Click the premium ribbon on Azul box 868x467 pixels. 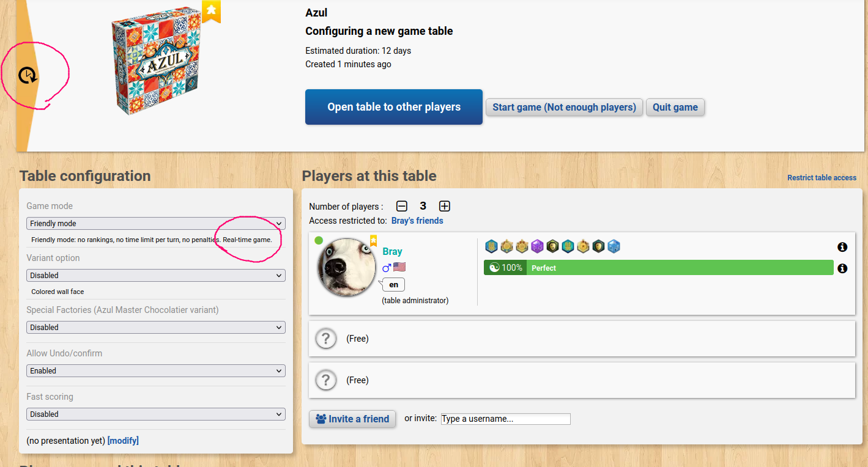211,11
